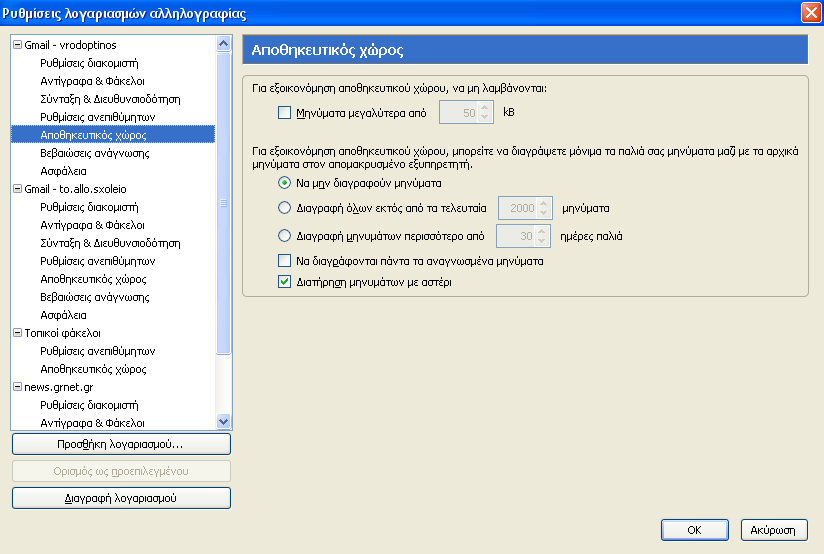Open Ρυθμίσεις διακομιστή under Gmail - to.allo.sxoleio

(x=113, y=207)
